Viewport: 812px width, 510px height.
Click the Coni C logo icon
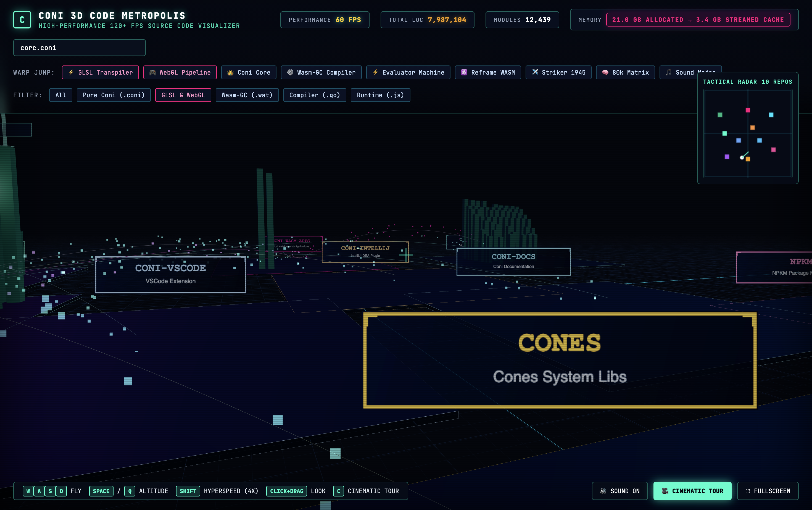(22, 20)
